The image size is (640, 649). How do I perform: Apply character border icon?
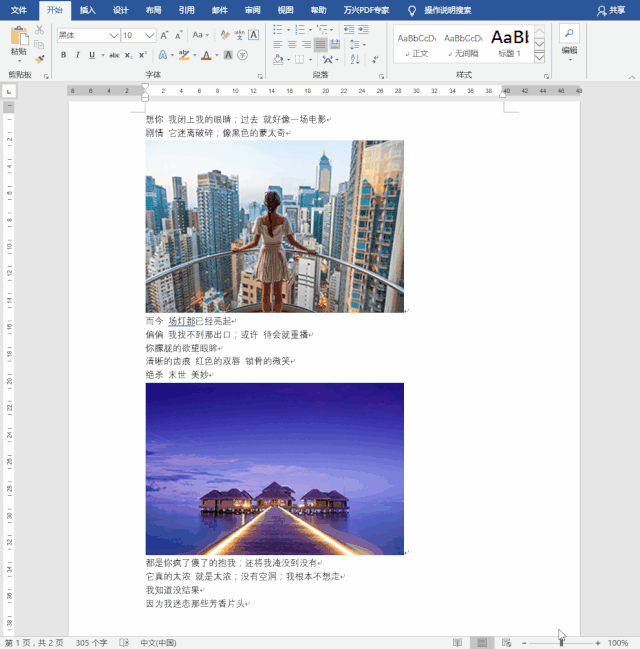click(254, 35)
